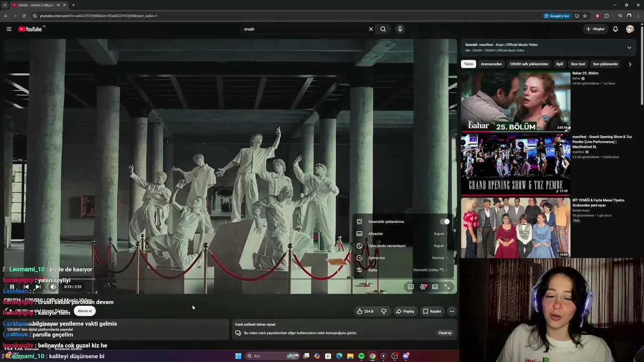Click Paneli aç to open chat replay
Screen dimensions: 644x362
445,333
